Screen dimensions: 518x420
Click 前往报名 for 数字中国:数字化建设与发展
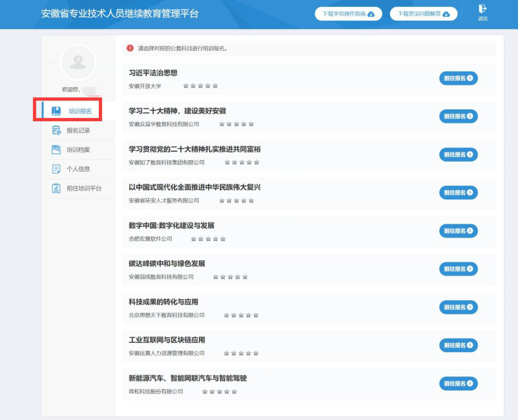click(x=458, y=231)
